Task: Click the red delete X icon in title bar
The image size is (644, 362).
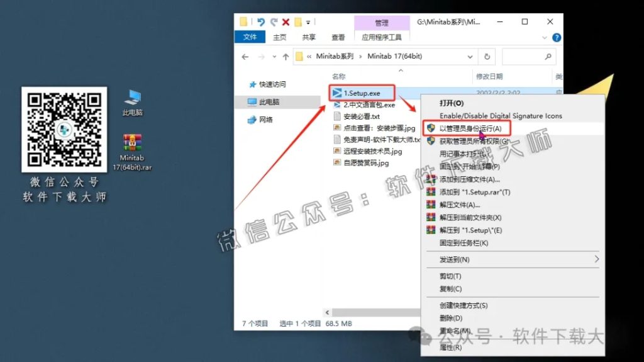Action: [286, 22]
